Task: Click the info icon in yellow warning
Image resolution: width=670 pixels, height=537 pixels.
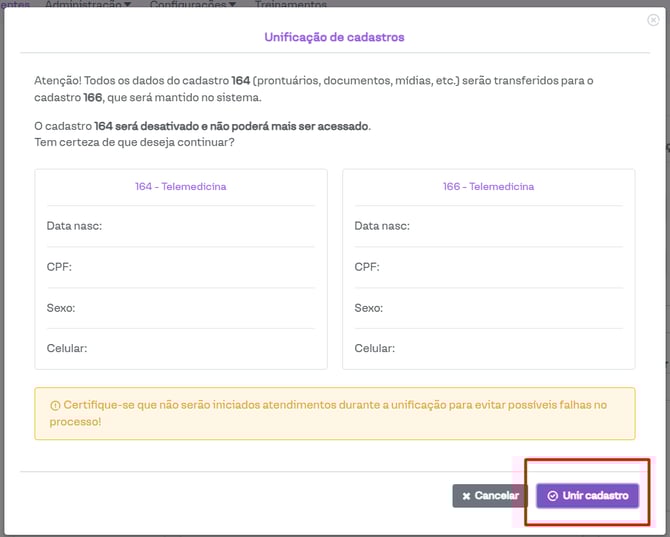Action: (x=54, y=405)
